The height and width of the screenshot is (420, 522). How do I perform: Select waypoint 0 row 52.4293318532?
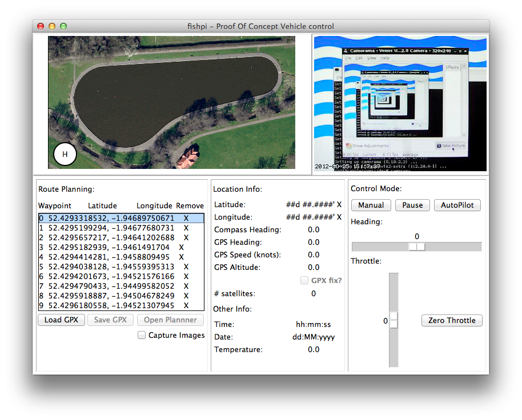click(121, 218)
